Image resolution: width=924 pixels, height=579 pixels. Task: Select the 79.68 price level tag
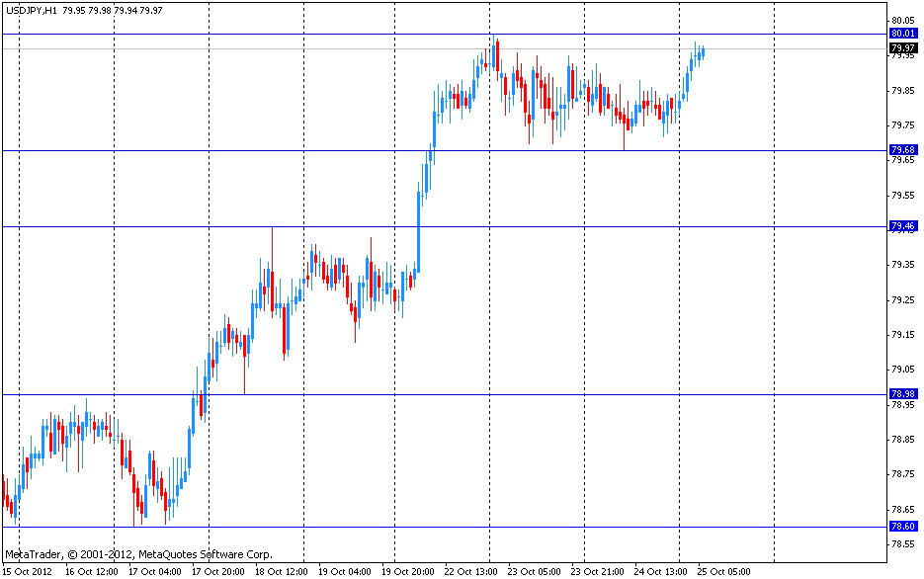(902, 150)
